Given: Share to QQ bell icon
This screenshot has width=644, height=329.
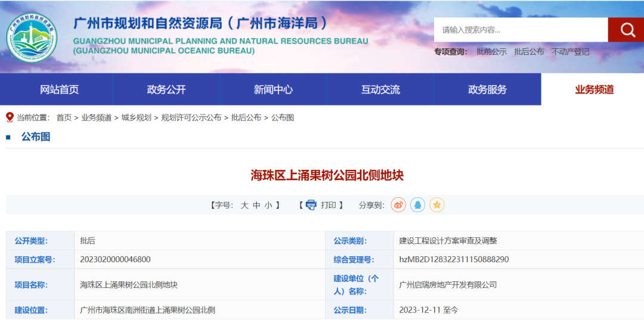Looking at the screenshot, I should pyautogui.click(x=417, y=204).
